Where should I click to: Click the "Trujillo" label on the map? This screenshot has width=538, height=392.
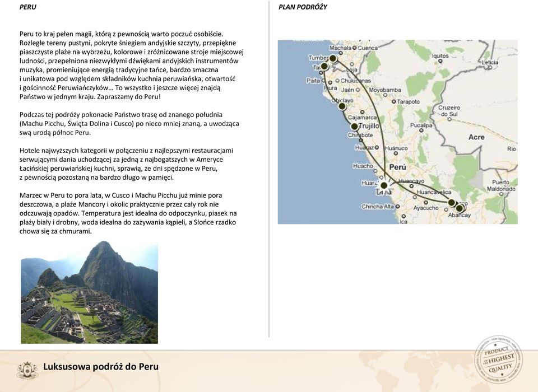click(369, 126)
